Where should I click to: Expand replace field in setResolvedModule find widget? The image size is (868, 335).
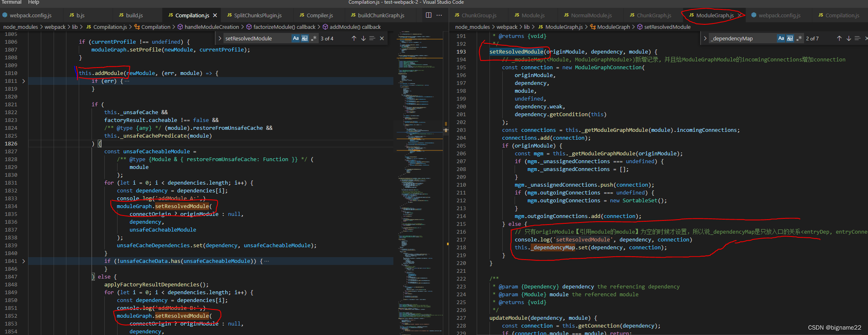220,38
